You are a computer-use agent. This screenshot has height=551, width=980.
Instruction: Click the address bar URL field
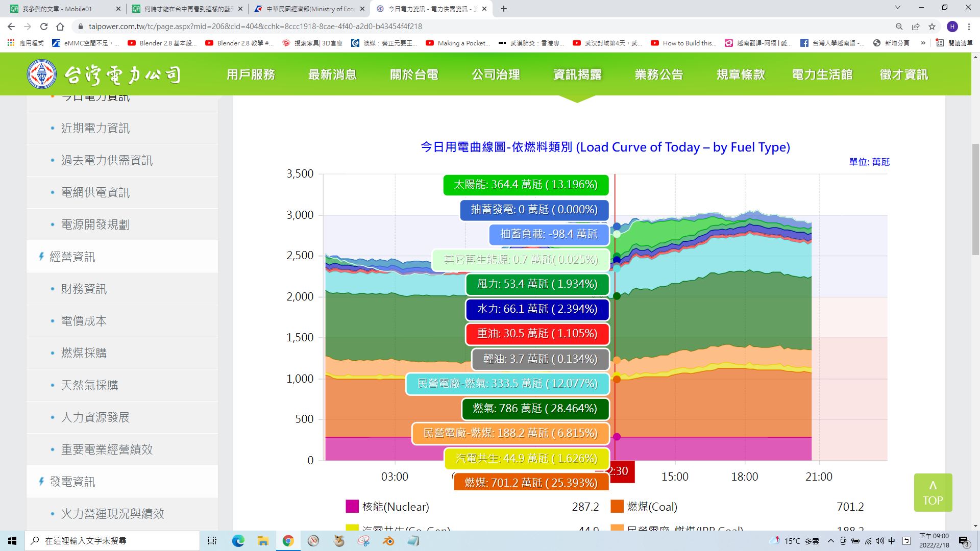coord(480,27)
